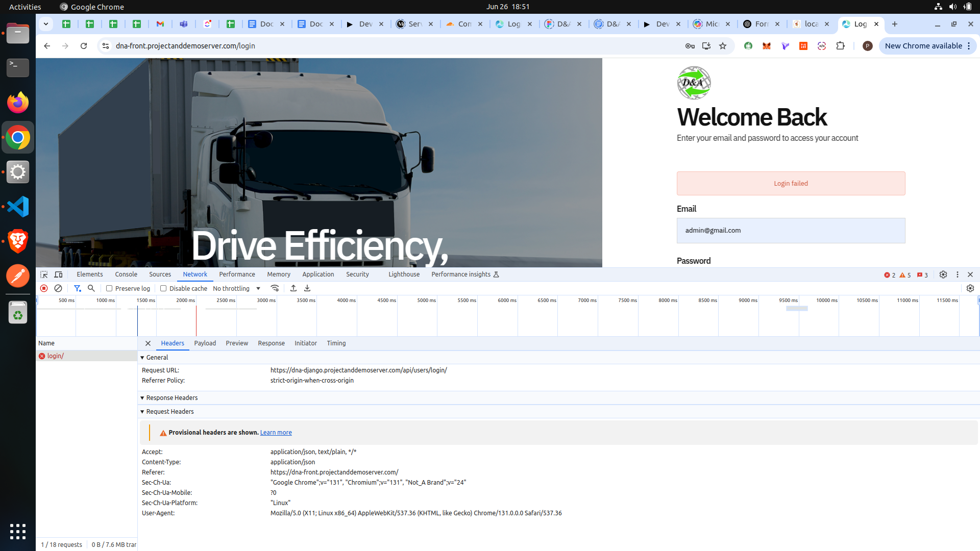Click the clear network log icon
The image size is (980, 551).
point(58,288)
